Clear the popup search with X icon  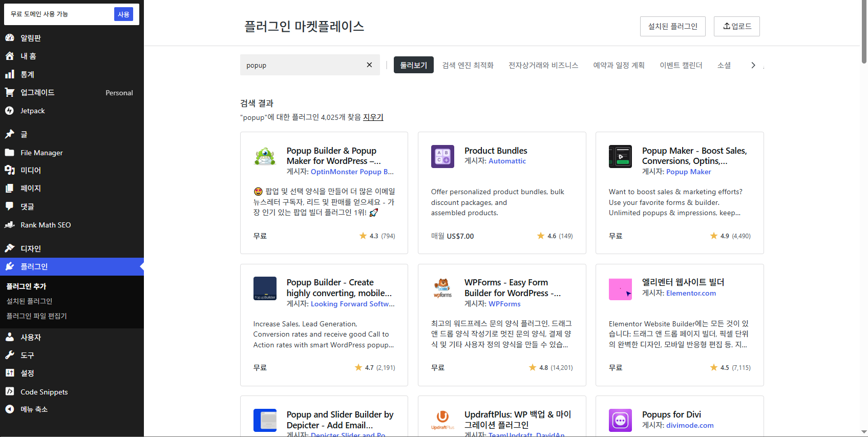coord(369,65)
